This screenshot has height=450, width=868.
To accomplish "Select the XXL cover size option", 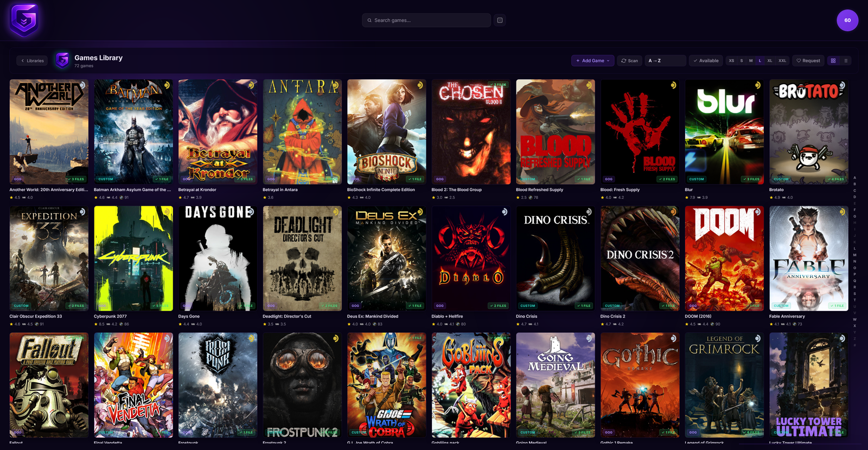I will coord(782,61).
